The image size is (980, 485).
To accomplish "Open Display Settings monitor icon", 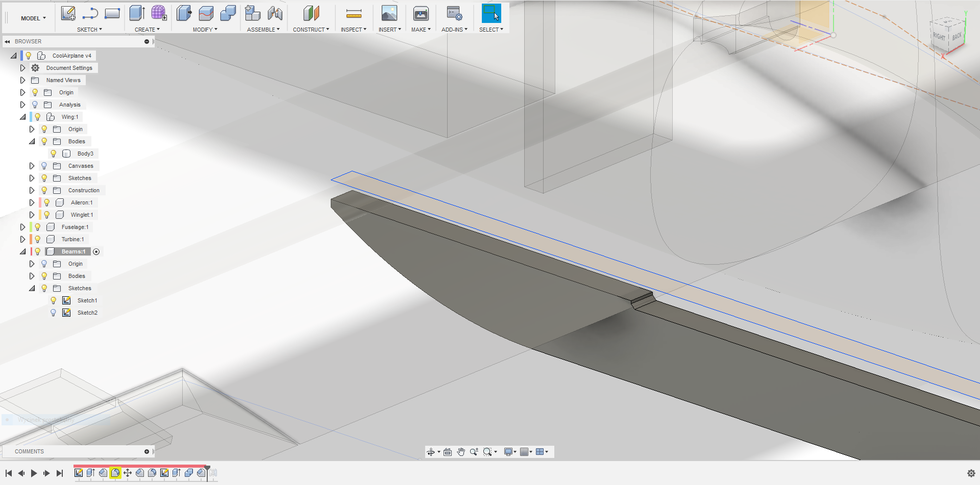I will pos(508,452).
